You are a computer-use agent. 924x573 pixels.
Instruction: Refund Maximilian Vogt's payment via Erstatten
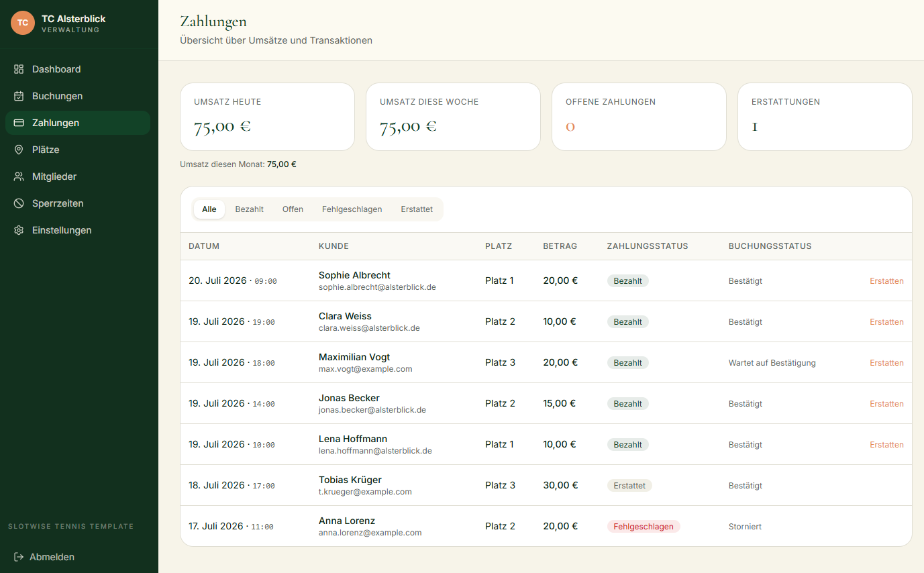886,363
